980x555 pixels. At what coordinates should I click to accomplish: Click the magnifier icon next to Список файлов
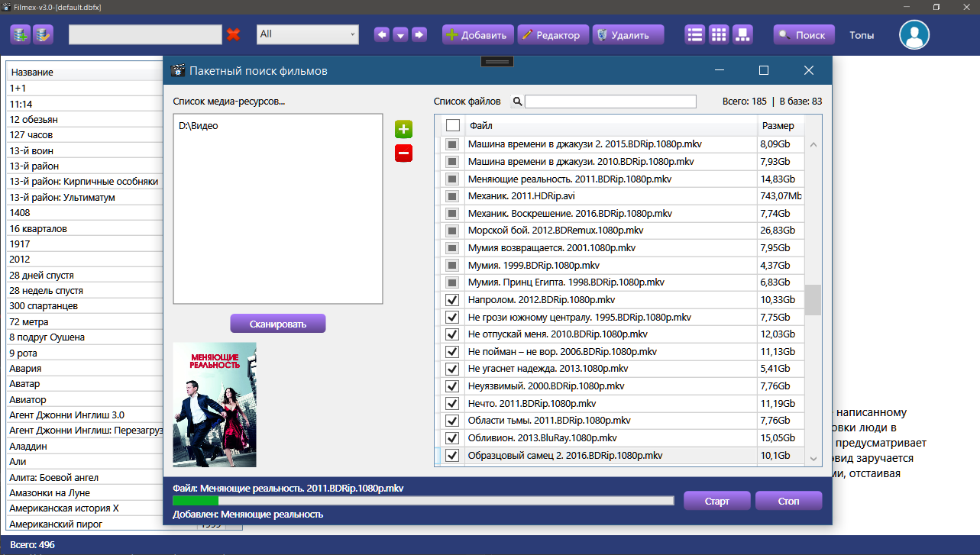pyautogui.click(x=516, y=101)
